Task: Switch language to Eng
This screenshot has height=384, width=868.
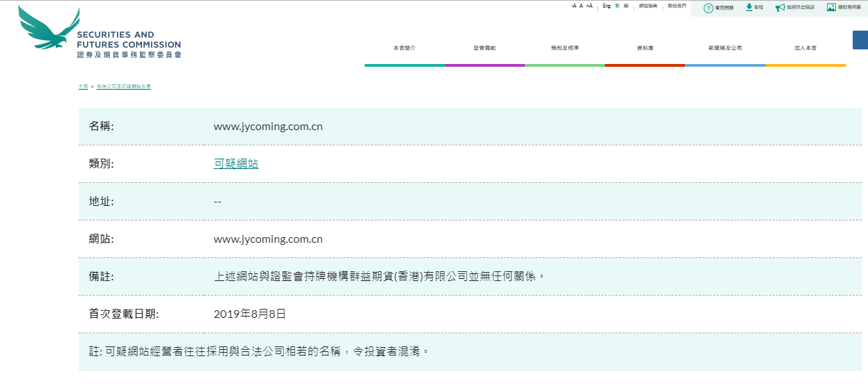Action: (x=606, y=6)
